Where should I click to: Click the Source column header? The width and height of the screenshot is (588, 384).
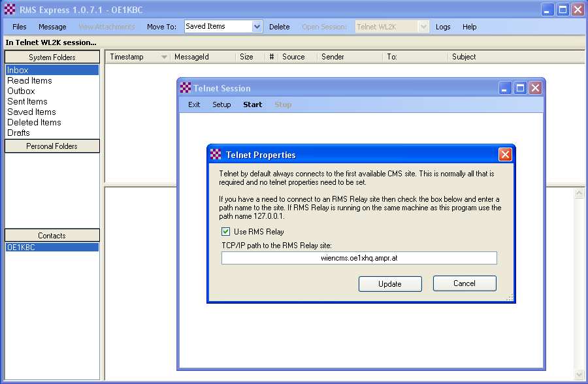click(297, 57)
